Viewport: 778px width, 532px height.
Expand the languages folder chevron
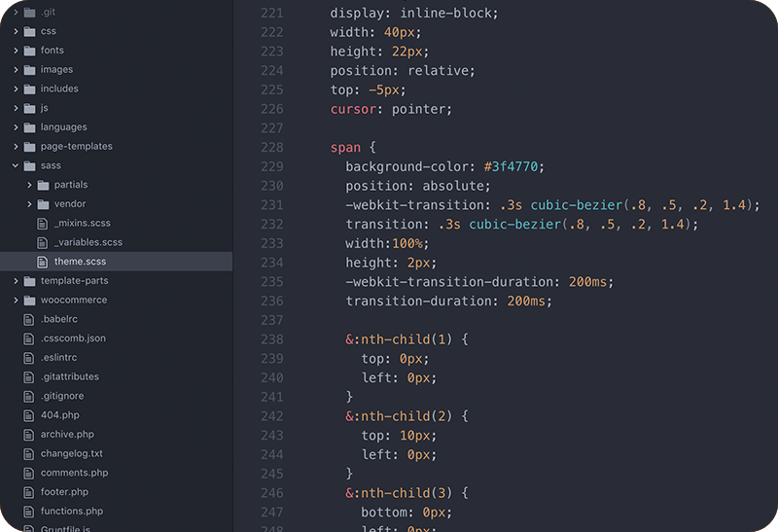16,127
